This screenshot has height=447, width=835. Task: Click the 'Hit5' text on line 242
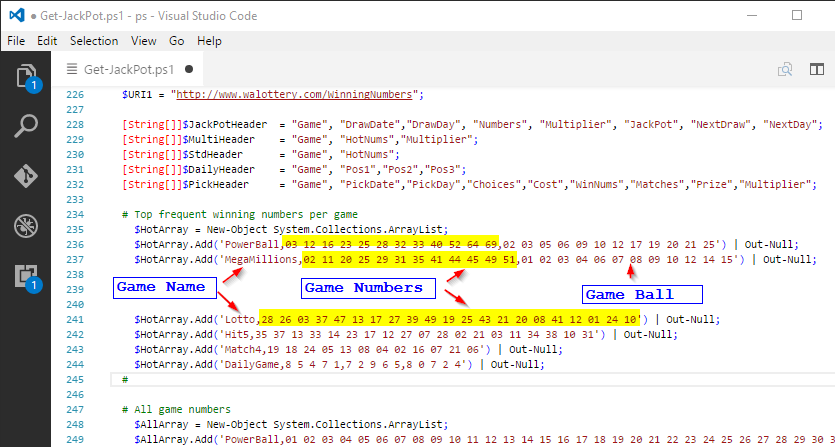237,335
